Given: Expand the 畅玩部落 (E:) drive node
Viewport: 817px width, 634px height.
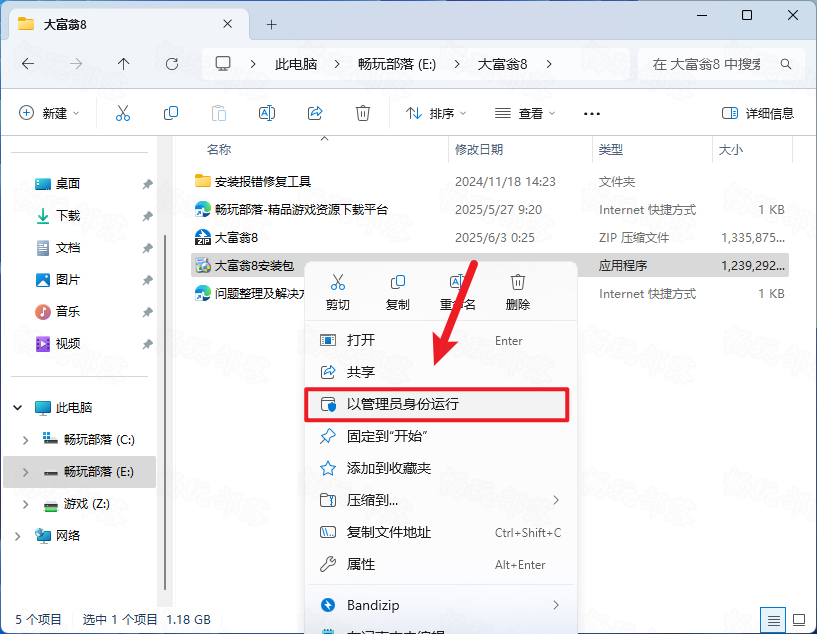Looking at the screenshot, I should point(25,472).
